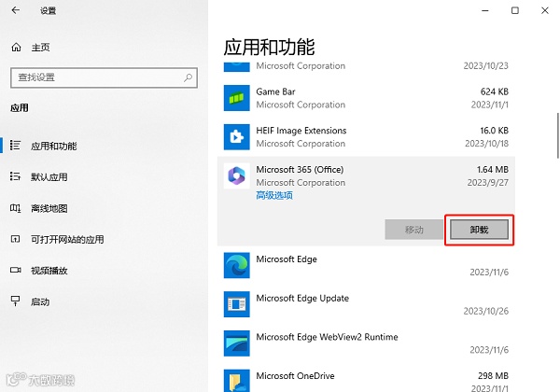Go to 主页 home

click(x=40, y=48)
